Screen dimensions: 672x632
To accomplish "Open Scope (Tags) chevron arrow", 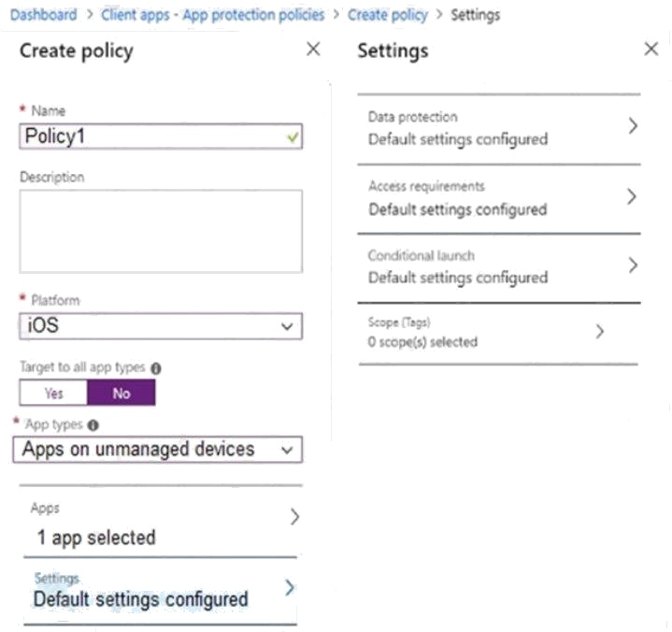I will tap(600, 332).
